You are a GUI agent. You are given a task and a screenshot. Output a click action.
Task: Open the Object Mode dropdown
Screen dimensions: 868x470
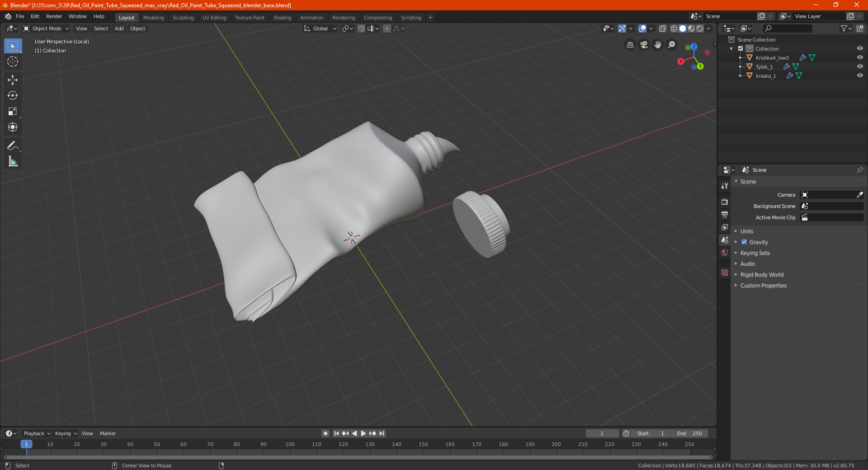click(x=46, y=28)
